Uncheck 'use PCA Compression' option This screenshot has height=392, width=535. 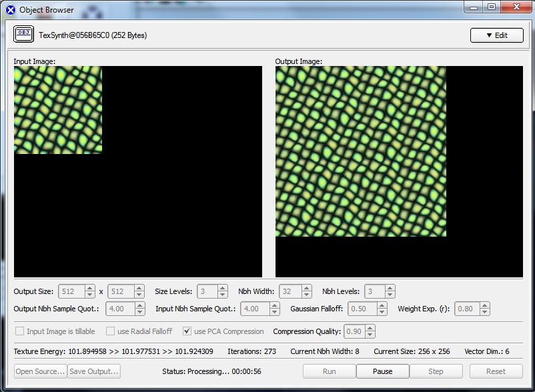coord(187,331)
